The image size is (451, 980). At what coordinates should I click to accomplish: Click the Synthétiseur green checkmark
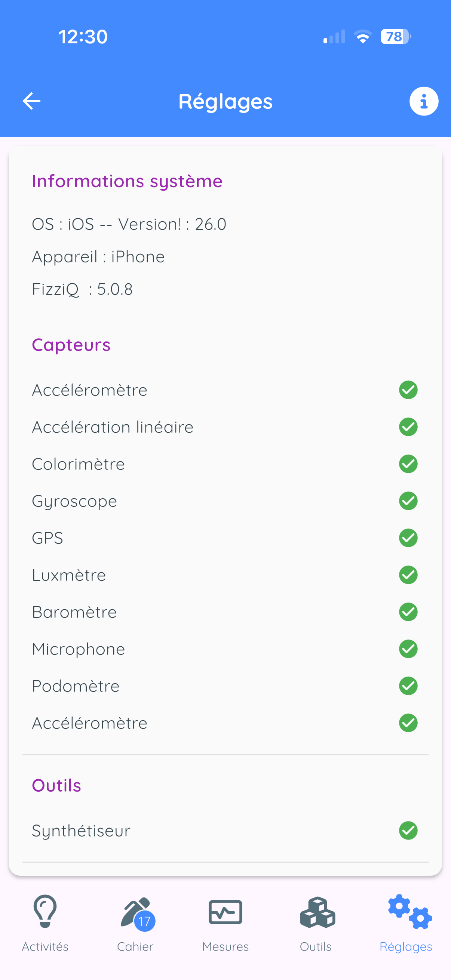pyautogui.click(x=408, y=830)
